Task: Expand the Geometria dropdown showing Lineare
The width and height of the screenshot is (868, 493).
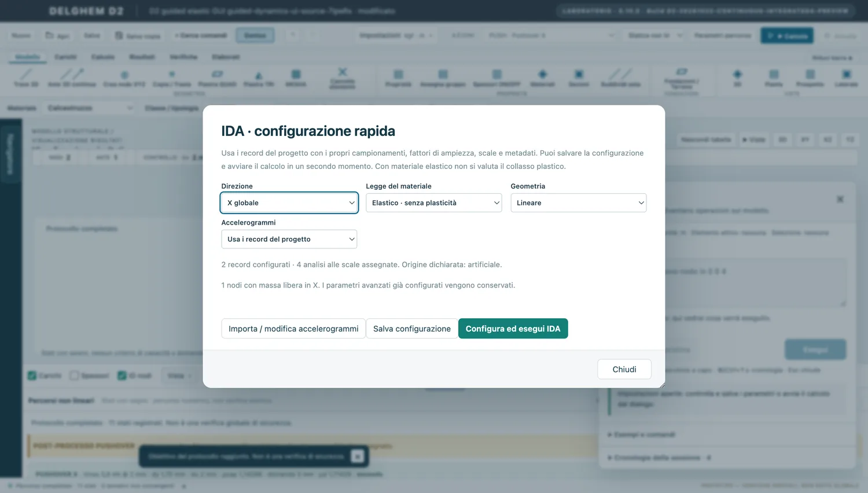Action: 579,203
